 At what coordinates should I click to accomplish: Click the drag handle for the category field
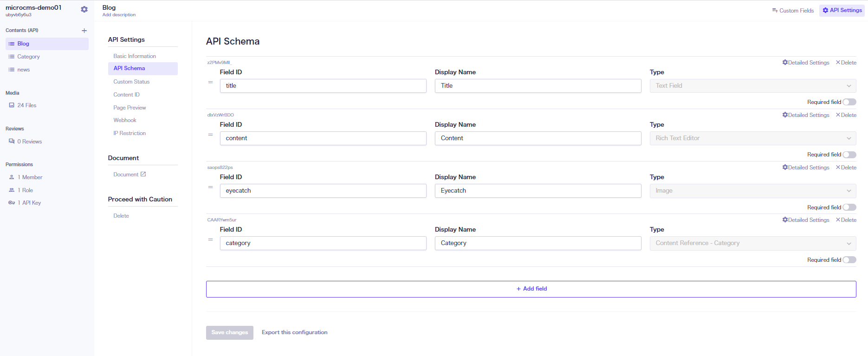pos(211,239)
